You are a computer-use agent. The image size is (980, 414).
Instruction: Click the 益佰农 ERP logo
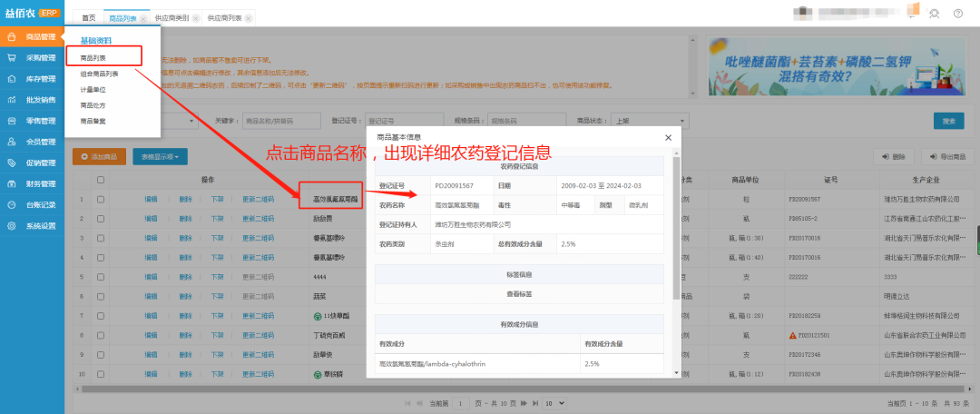[x=32, y=13]
